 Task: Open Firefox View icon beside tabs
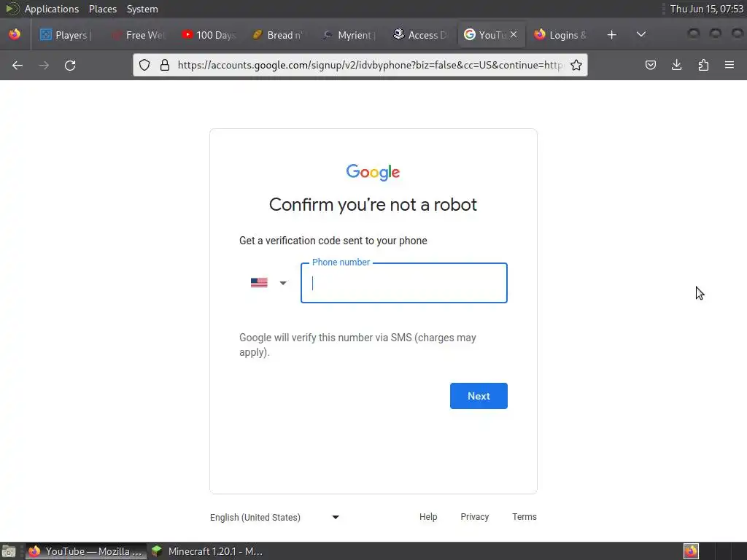coord(15,34)
